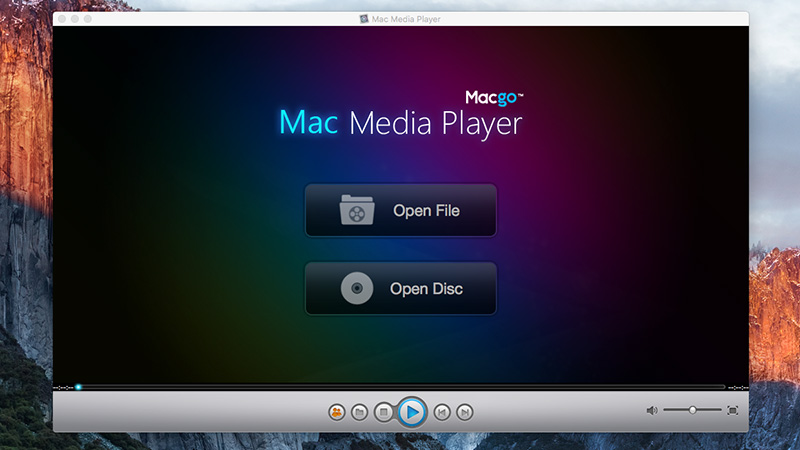Click the Macgo logo

[495, 97]
